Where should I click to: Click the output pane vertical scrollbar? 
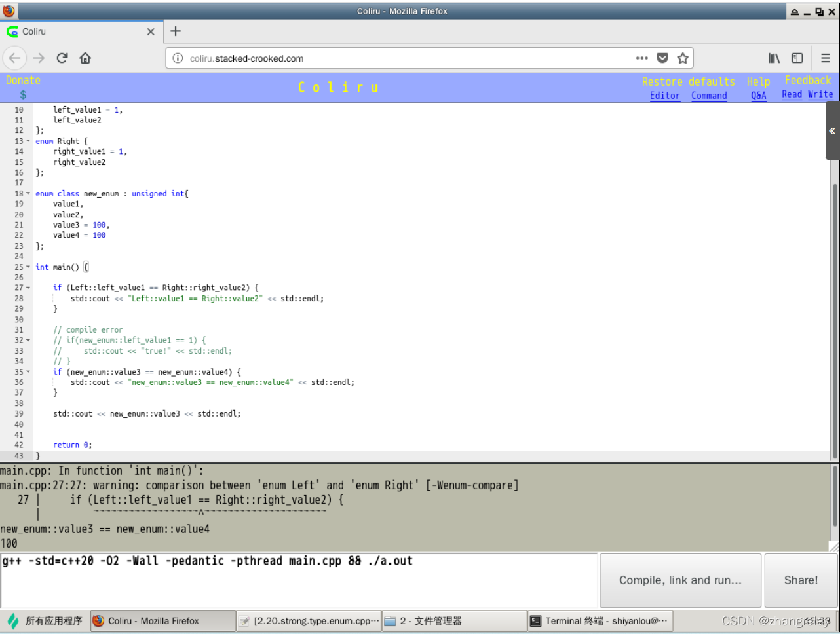(835, 496)
